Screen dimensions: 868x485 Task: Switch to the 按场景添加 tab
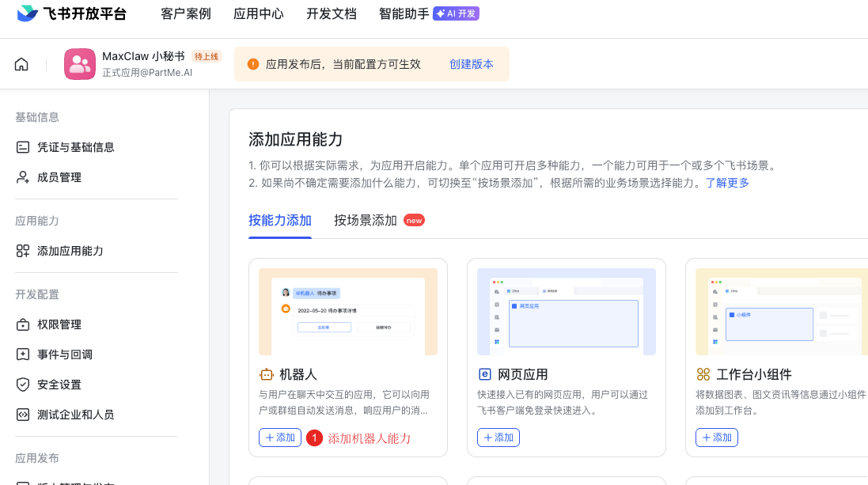(x=365, y=220)
